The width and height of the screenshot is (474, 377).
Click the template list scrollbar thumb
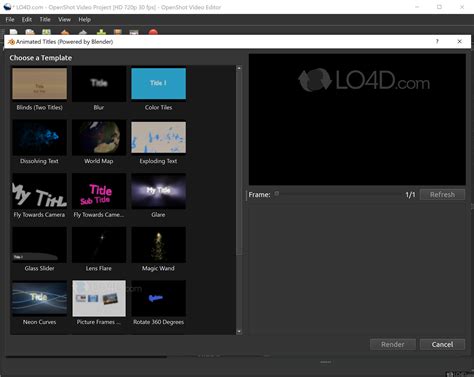tap(239, 163)
